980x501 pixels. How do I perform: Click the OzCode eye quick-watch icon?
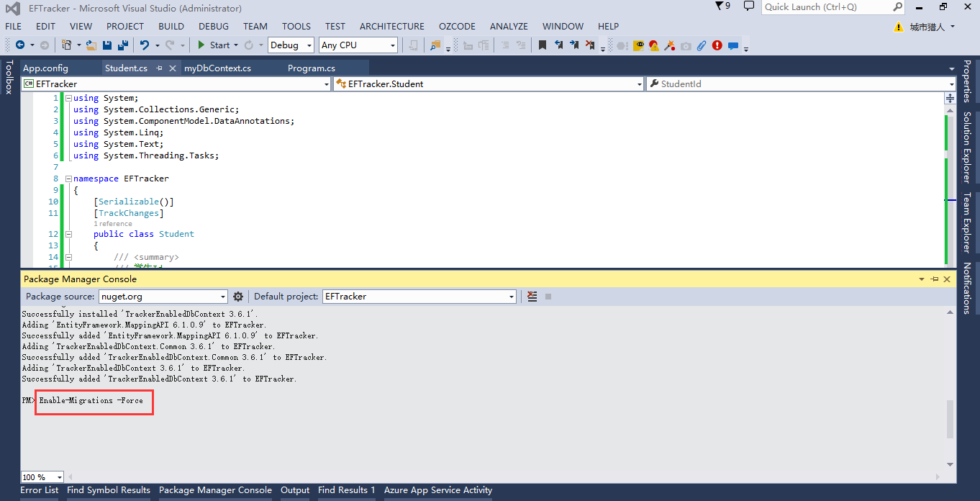tap(638, 45)
